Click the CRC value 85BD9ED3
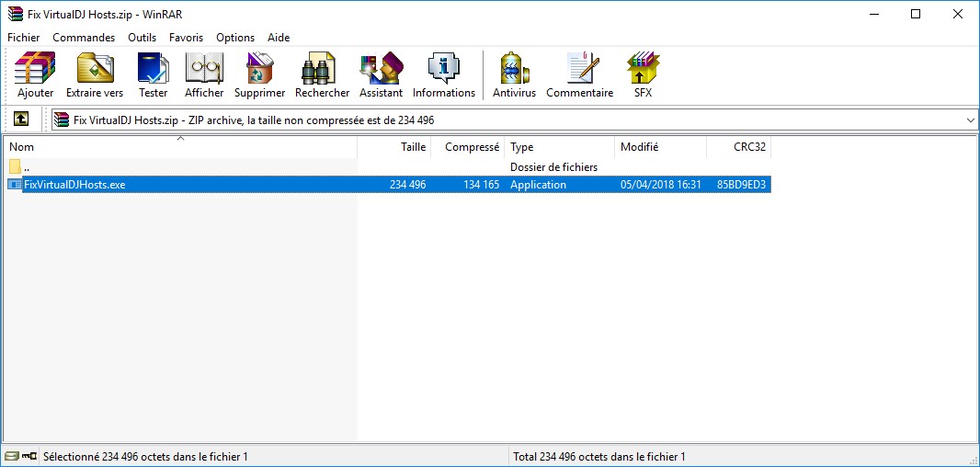 click(741, 185)
